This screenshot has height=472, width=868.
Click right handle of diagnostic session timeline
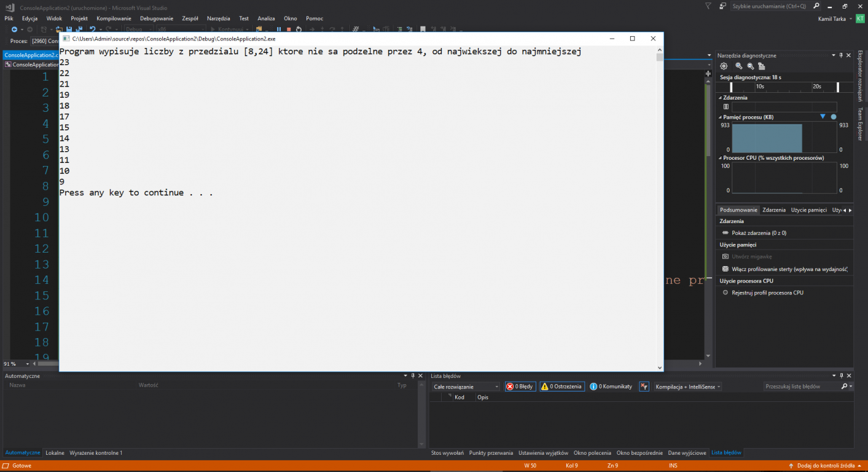click(x=838, y=87)
